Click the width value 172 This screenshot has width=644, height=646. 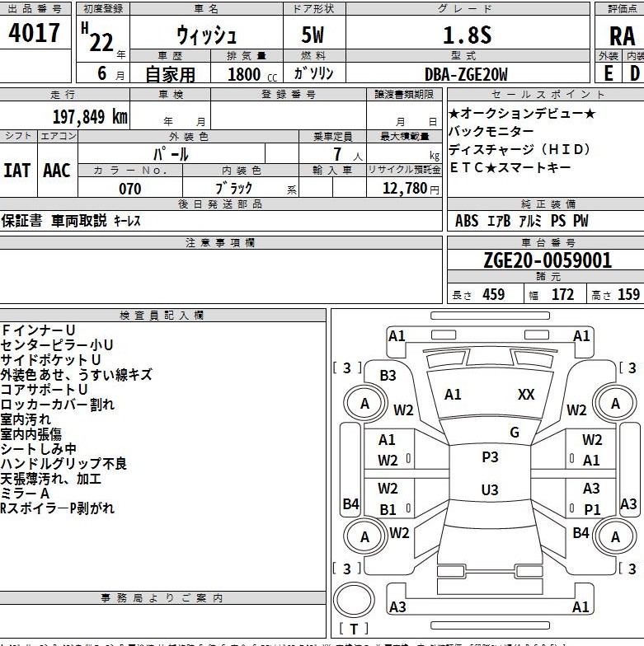point(562,295)
